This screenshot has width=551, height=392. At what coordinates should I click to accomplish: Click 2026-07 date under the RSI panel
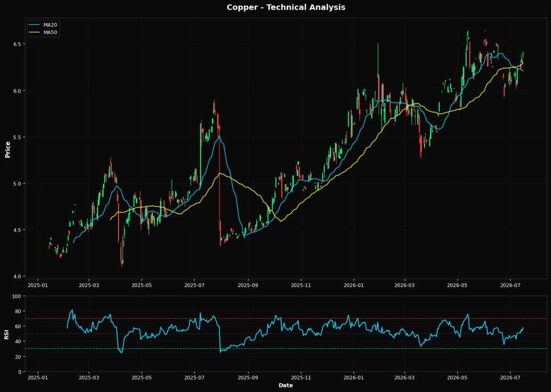pos(510,378)
